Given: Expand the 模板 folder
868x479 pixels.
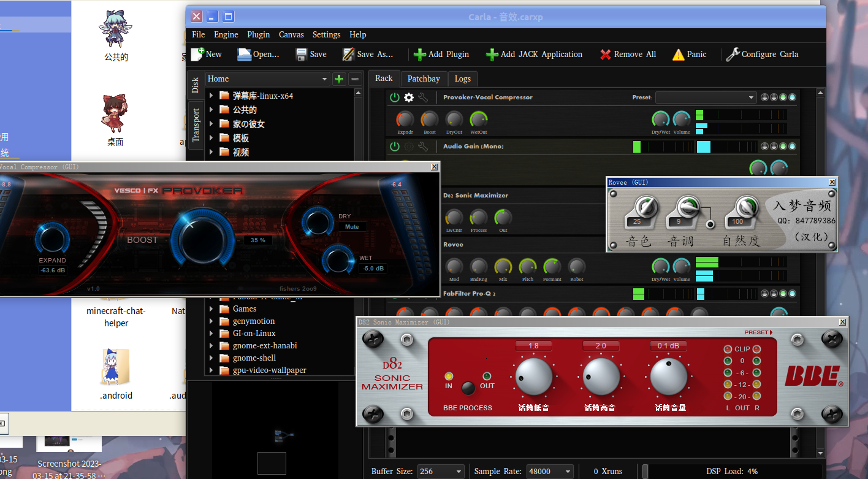Looking at the screenshot, I should pos(211,138).
